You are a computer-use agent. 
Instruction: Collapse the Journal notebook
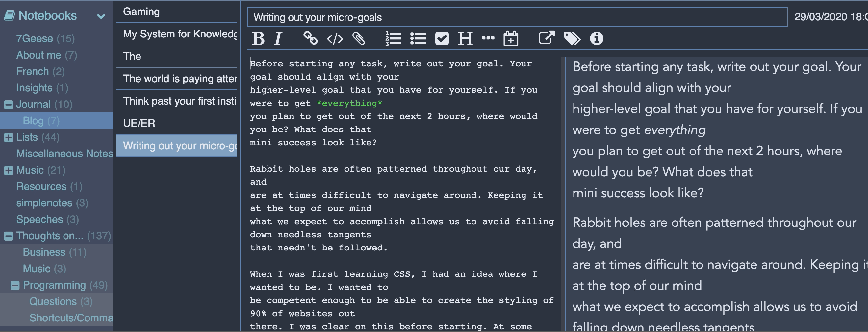tap(9, 105)
